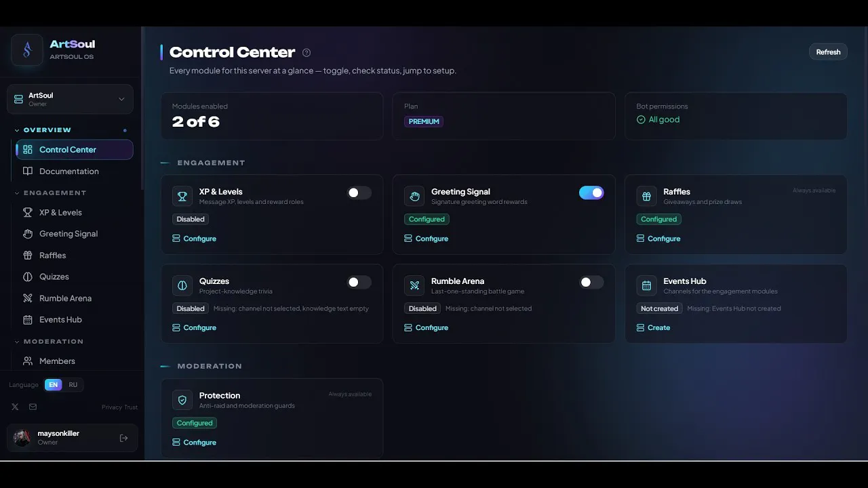
Task: Configure the Rumble Arena module
Action: click(426, 327)
